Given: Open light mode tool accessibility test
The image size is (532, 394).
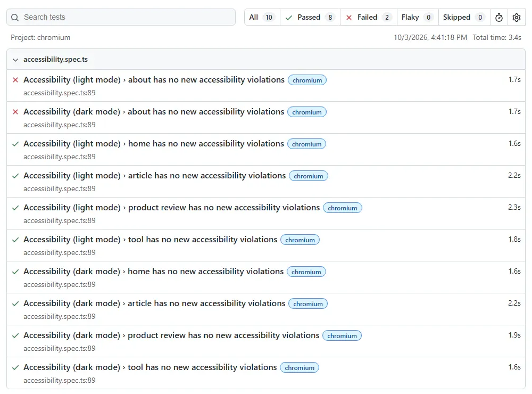Looking at the screenshot, I should pyautogui.click(x=151, y=240).
